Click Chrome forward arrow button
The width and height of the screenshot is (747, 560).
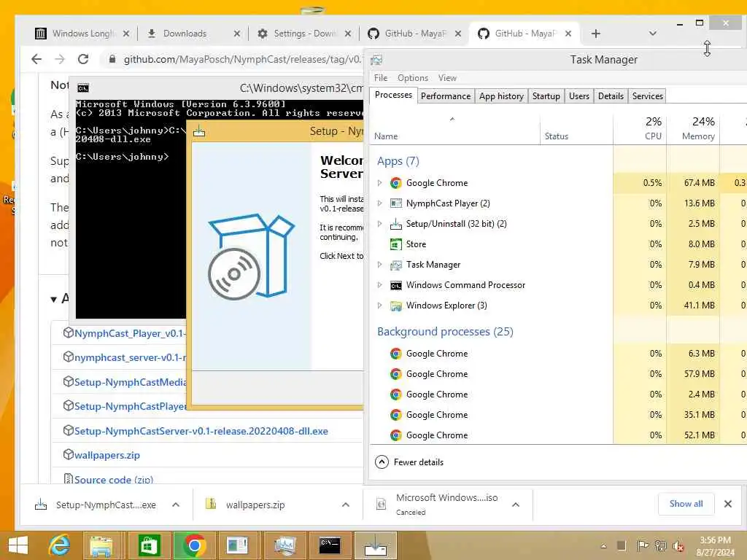[x=60, y=59]
